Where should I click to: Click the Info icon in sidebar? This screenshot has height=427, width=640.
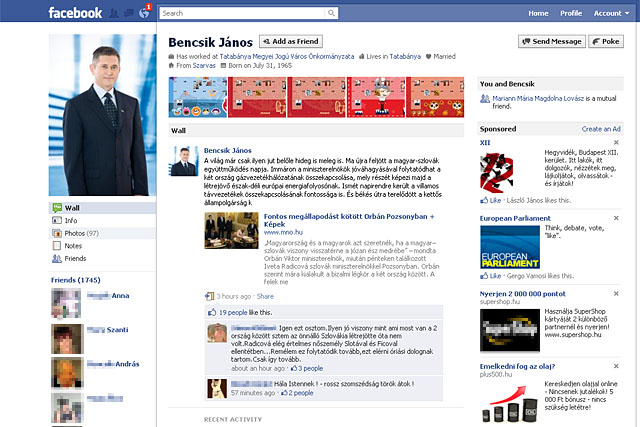(57, 220)
